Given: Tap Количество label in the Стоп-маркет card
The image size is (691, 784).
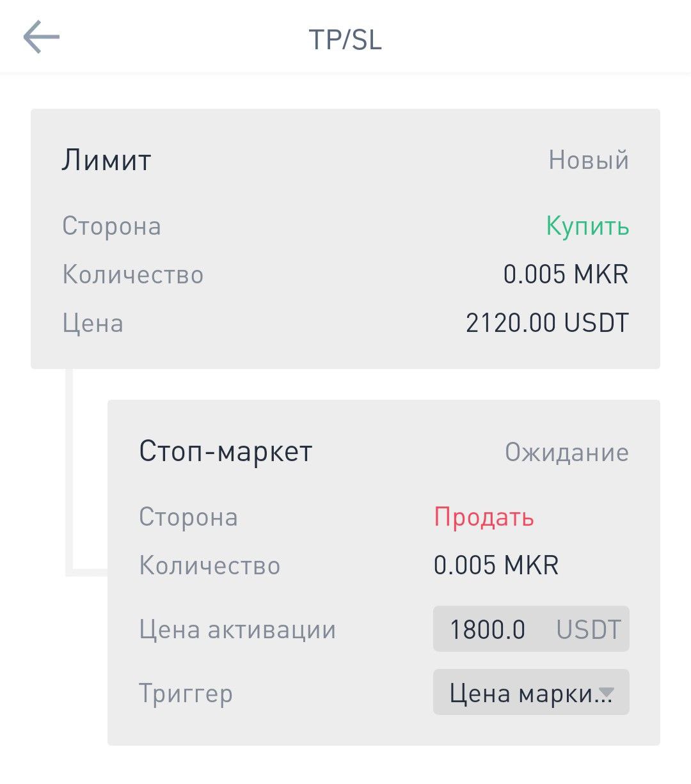Looking at the screenshot, I should (209, 565).
